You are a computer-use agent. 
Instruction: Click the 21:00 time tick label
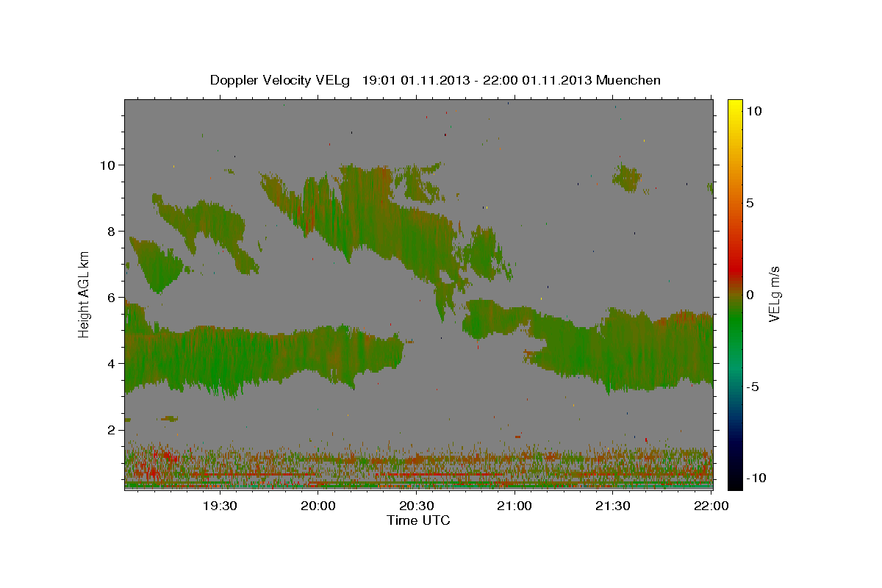[x=514, y=506]
